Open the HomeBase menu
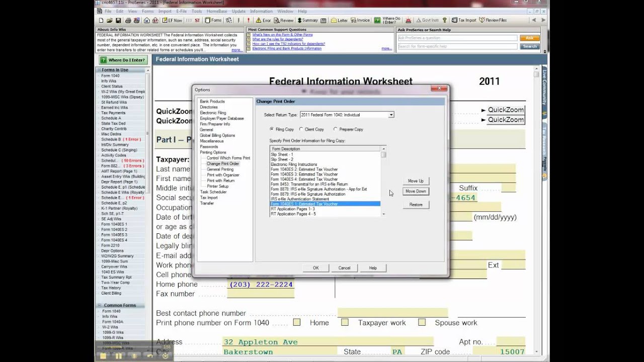 click(217, 11)
